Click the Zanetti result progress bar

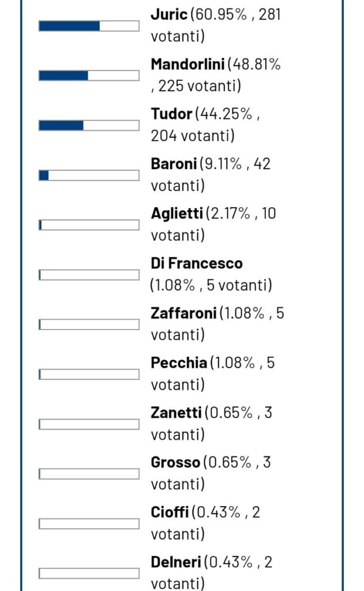click(x=89, y=424)
